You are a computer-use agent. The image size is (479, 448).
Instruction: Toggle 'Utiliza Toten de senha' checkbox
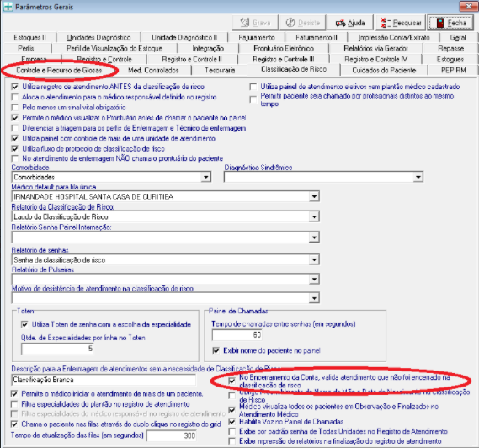[24, 324]
